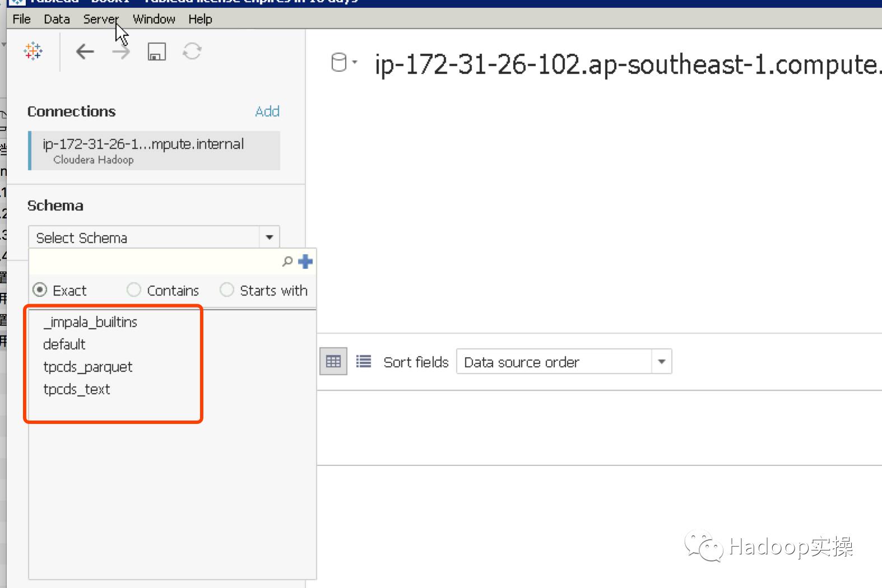Select the Exact match radio button
Viewport: 882px width, 588px height.
[40, 290]
